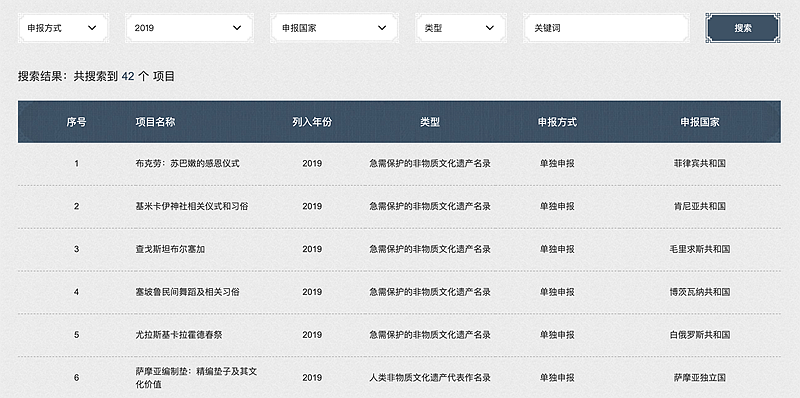Screen dimensions: 800x398
Task: Expand the 类型 dropdown filter
Action: coord(460,28)
